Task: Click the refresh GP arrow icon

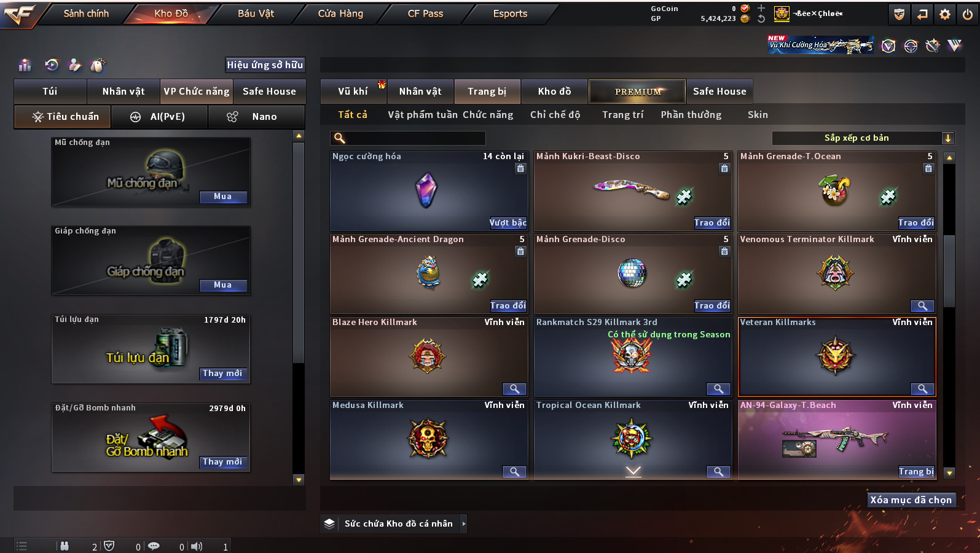Action: 761,18
